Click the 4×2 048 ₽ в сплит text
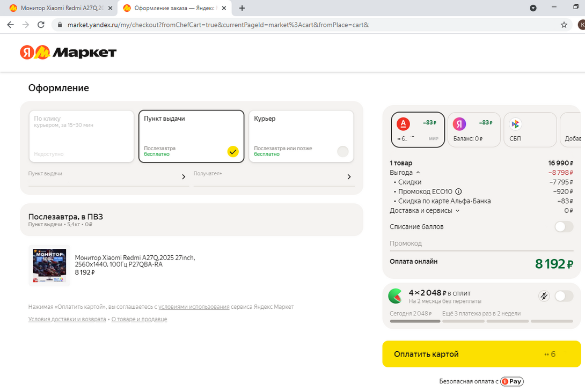 tap(440, 293)
